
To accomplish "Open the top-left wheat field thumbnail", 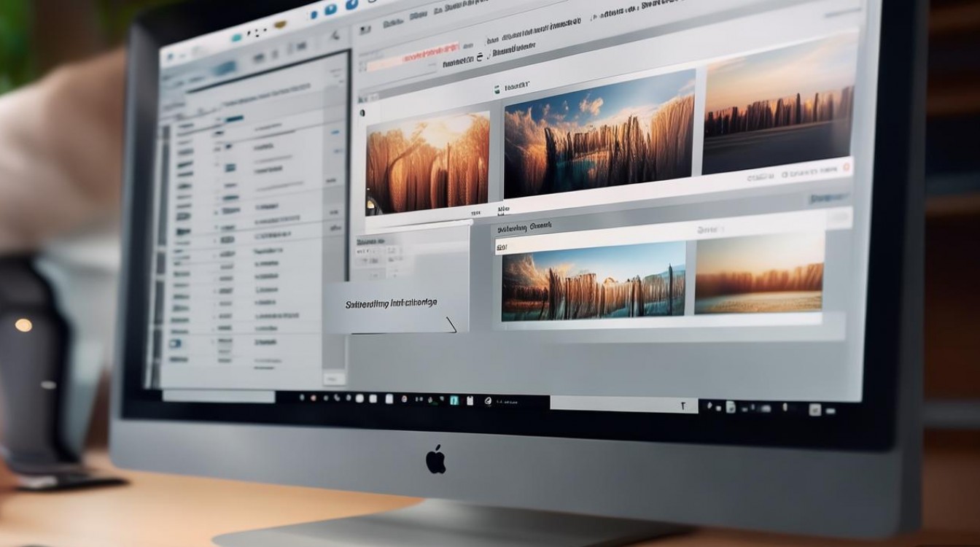I will pos(427,162).
